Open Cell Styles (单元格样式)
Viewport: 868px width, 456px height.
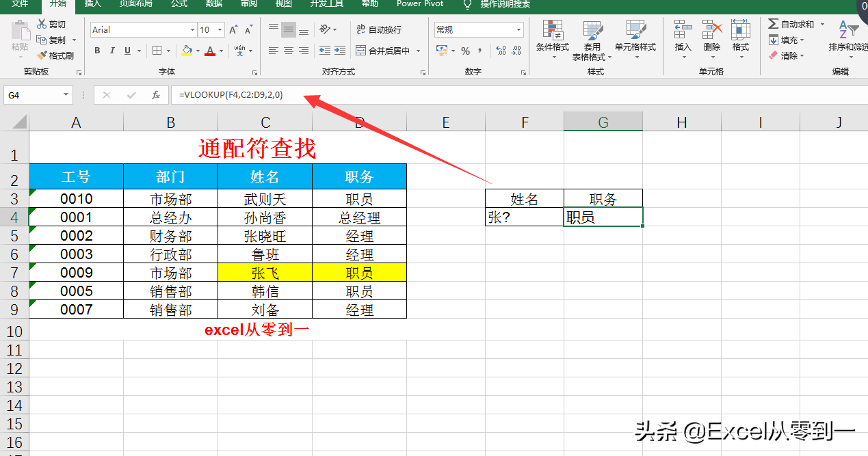coord(635,40)
